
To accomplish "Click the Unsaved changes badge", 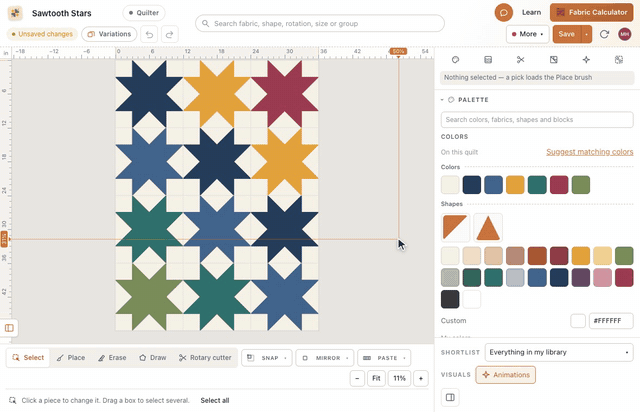I will pyautogui.click(x=42, y=34).
